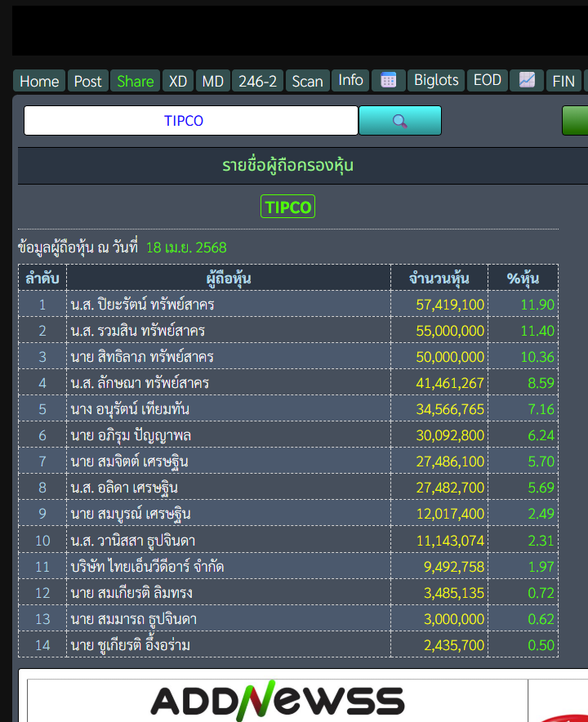Image resolution: width=588 pixels, height=722 pixels.
Task: Open the Biglots tab
Action: coord(436,80)
